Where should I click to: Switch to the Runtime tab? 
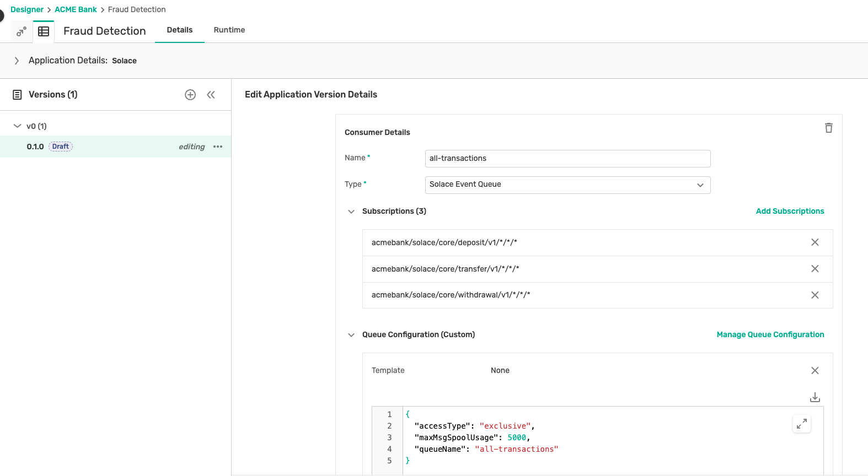(229, 30)
